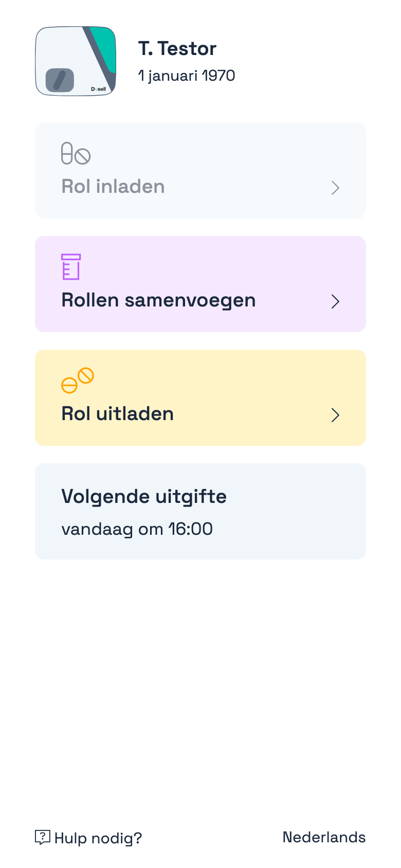
Task: Open Rollen samenvoegen using the right arrow
Action: click(x=336, y=302)
